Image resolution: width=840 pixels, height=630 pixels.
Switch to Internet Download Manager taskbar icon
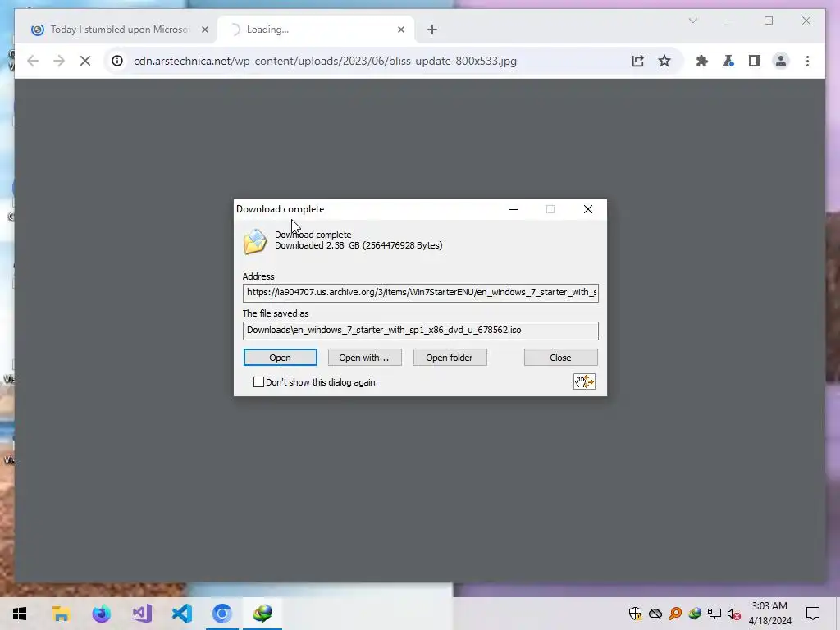click(x=262, y=614)
